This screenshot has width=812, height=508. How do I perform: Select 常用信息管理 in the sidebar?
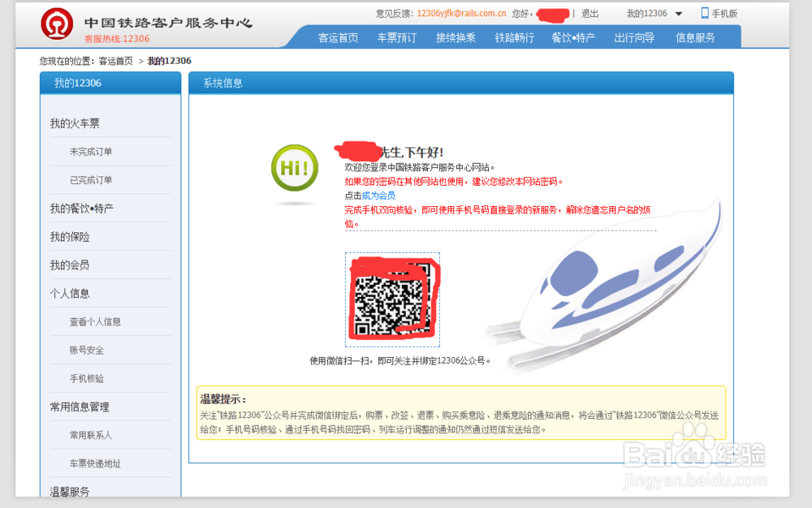pos(80,407)
